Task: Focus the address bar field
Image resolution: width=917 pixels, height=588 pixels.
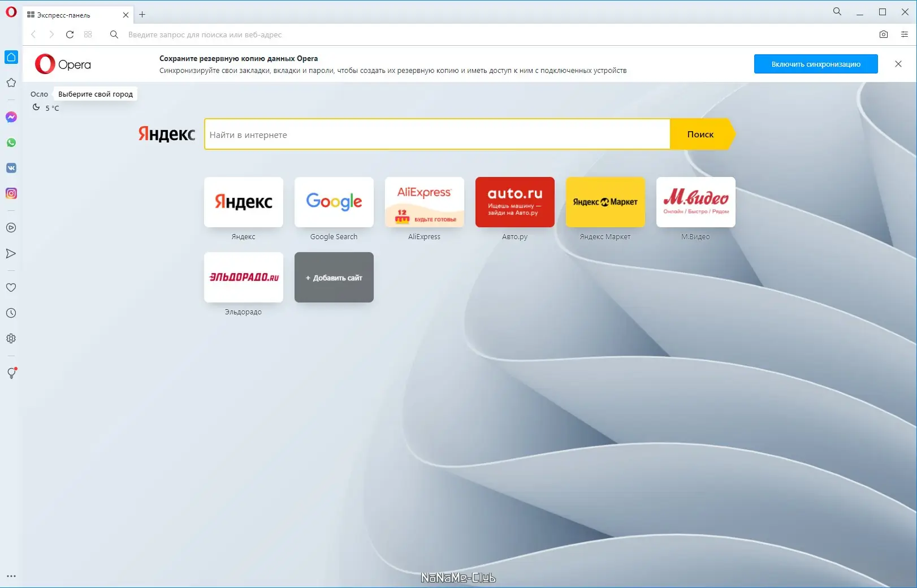Action: click(498, 34)
